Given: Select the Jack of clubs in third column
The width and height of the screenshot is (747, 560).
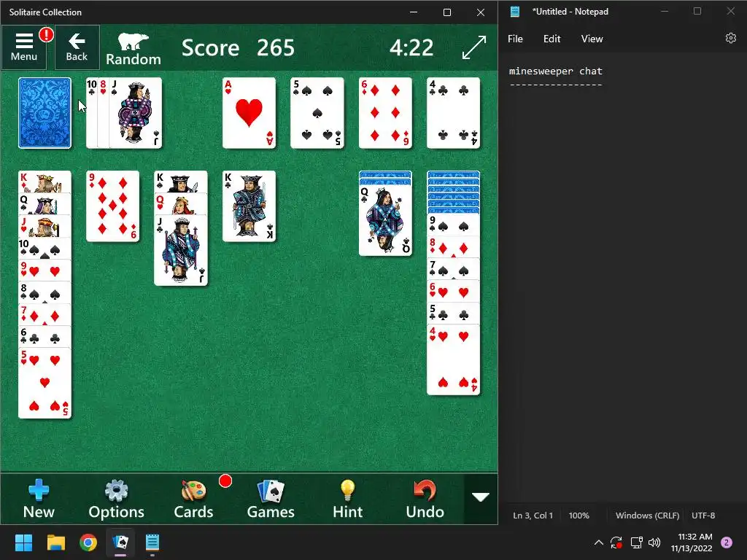Looking at the screenshot, I should click(181, 251).
